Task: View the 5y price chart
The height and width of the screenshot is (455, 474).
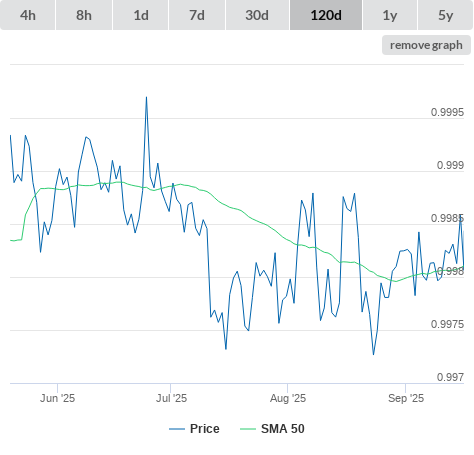Action: pos(446,15)
